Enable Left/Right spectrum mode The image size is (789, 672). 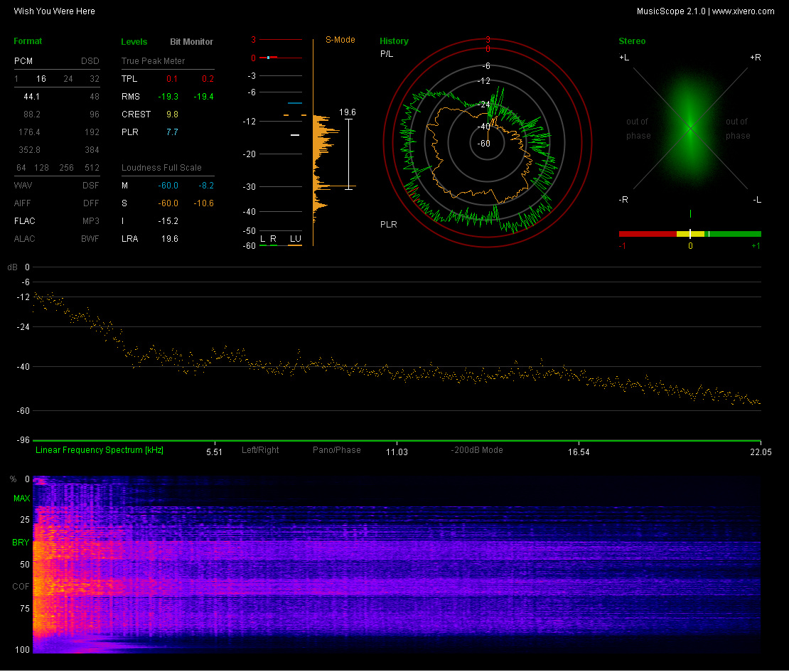tap(260, 450)
